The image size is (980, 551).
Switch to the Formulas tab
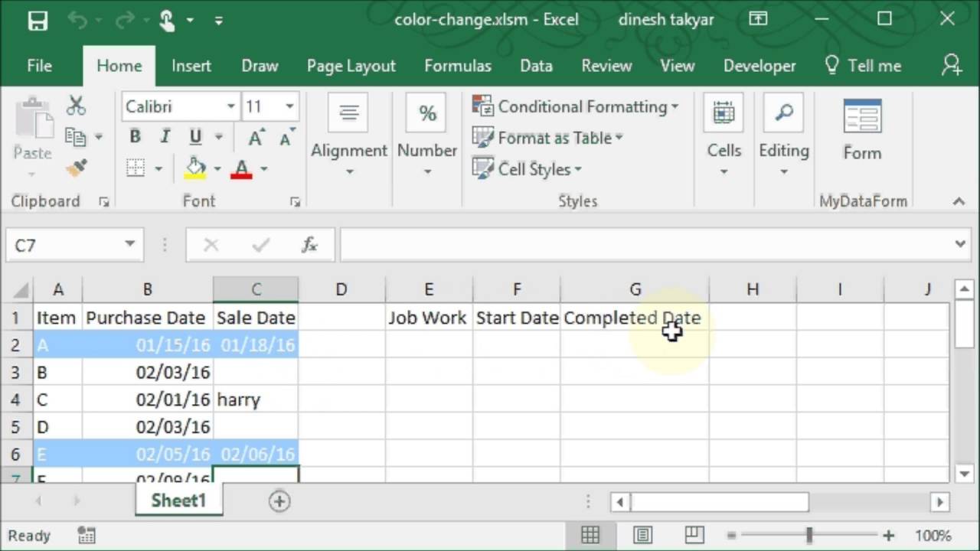click(x=458, y=66)
